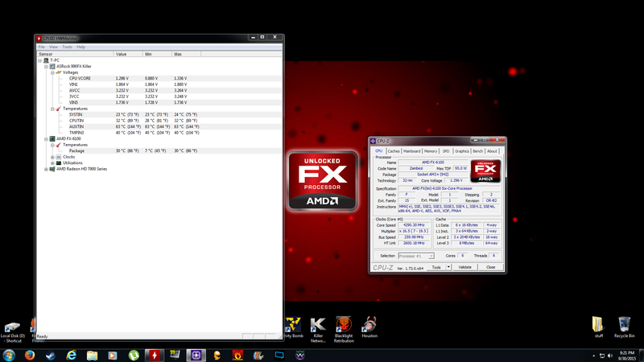Switch to the Mainboard tab in CPU-Z
This screenshot has height=362, width=644.
tap(411, 151)
